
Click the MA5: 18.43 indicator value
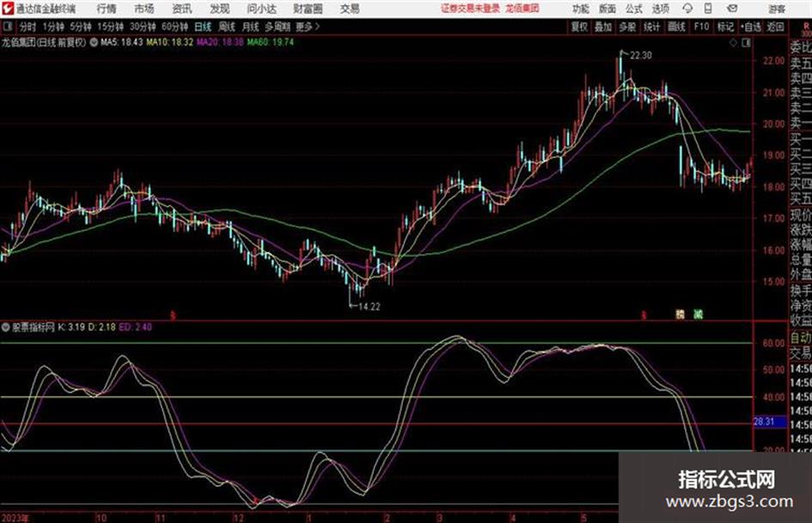(121, 42)
